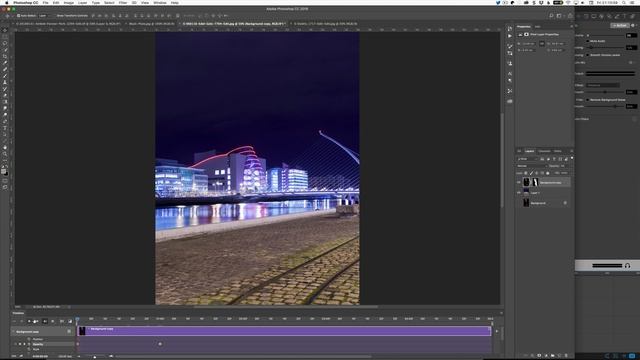Click the Action button in the far-right panel
The height and width of the screenshot is (360, 640).
620,26
